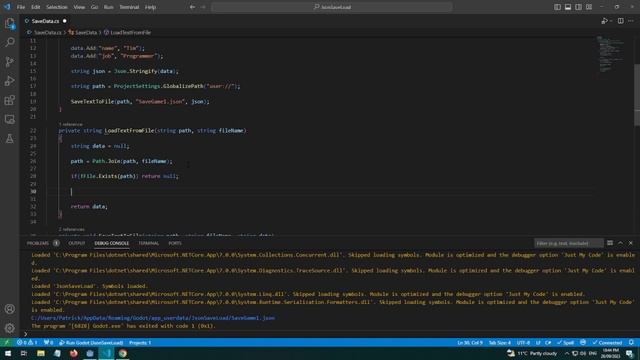Image resolution: width=640 pixels, height=360 pixels.
Task: Open the Search view in the activity bar
Action: (10, 42)
